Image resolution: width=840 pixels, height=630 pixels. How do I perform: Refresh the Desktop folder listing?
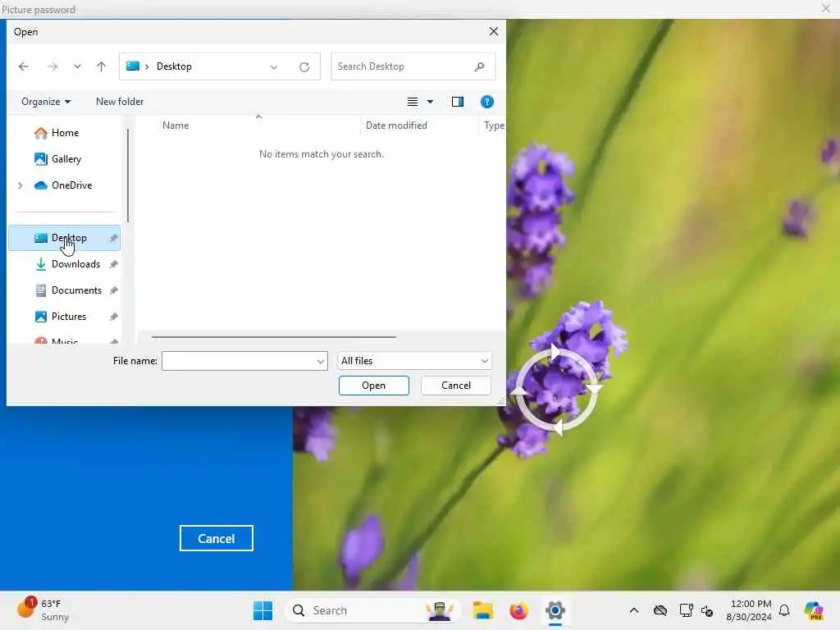click(x=304, y=67)
